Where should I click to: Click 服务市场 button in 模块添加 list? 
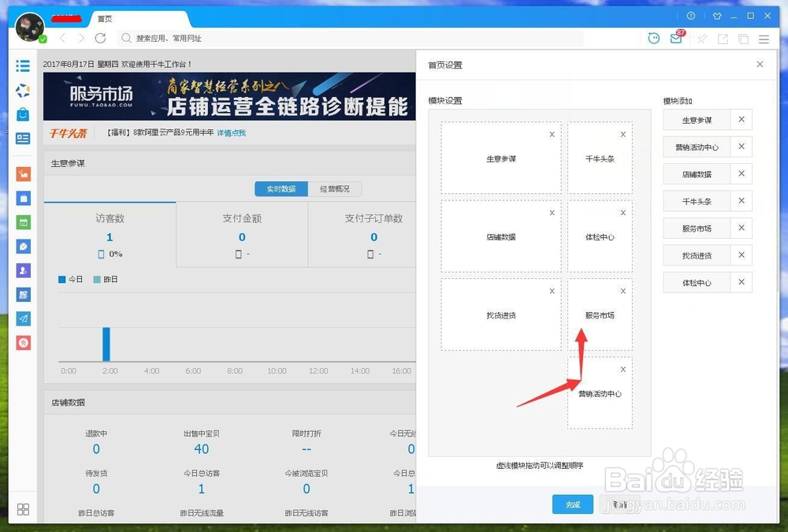[697, 229]
